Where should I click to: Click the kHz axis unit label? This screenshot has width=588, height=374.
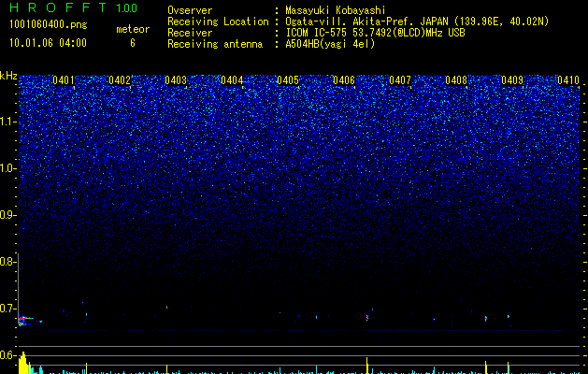coord(8,76)
